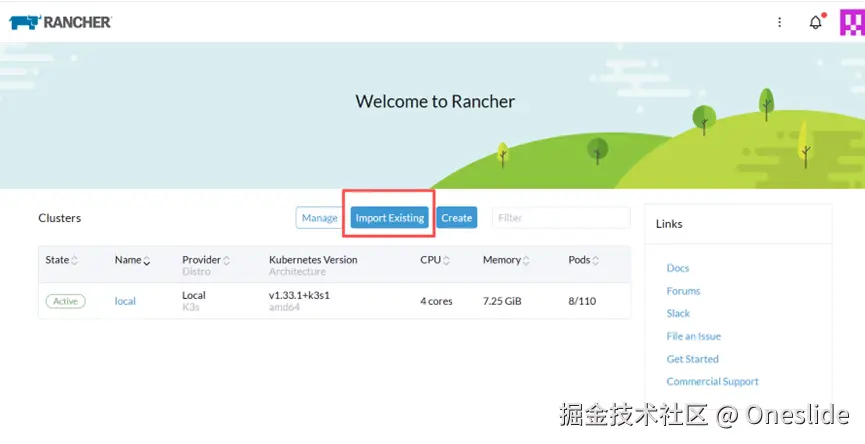Click the v1.33.1+k3s1 version cell

[299, 295]
